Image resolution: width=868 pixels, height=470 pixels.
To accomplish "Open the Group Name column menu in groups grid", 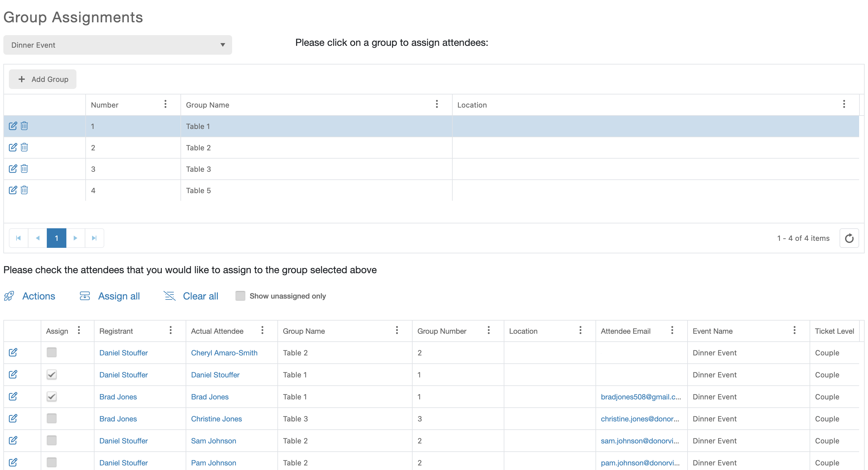I will click(437, 105).
